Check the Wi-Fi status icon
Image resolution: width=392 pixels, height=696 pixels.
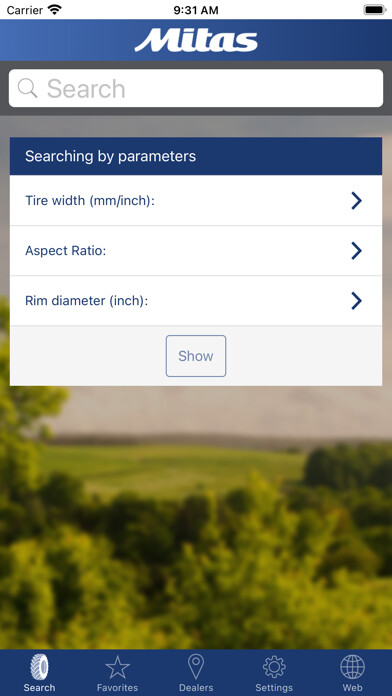(x=55, y=10)
